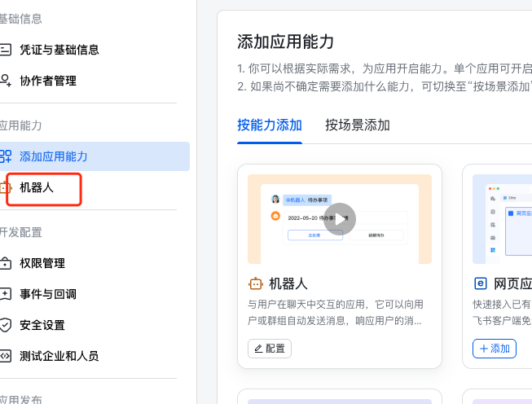The image size is (532, 404).
Task: Switch to the 按能力添加 tab
Action: (270, 125)
